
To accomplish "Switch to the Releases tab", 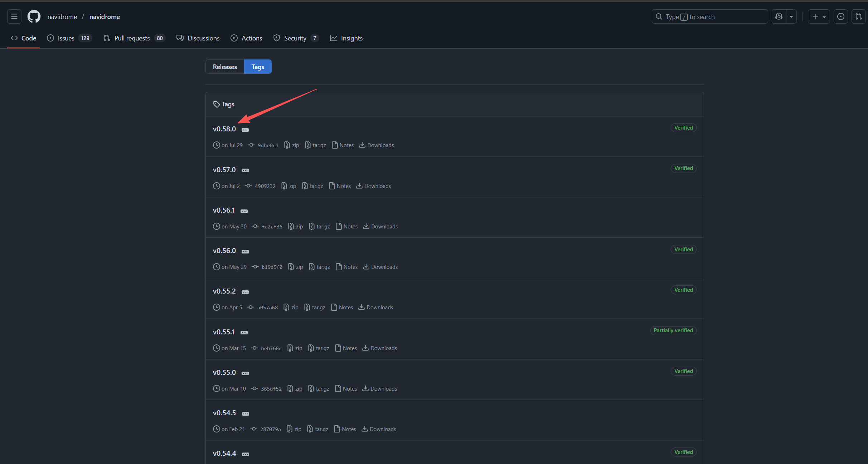I will click(x=225, y=67).
